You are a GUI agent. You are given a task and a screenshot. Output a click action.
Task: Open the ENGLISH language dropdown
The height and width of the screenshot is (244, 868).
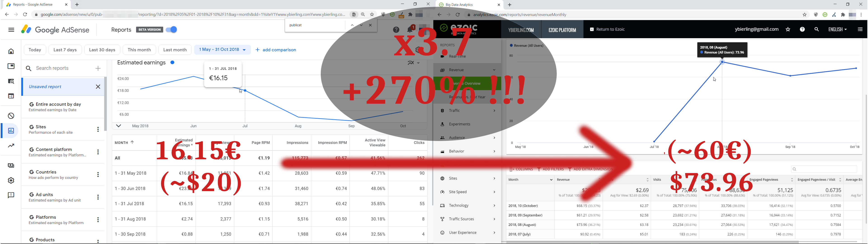[837, 29]
